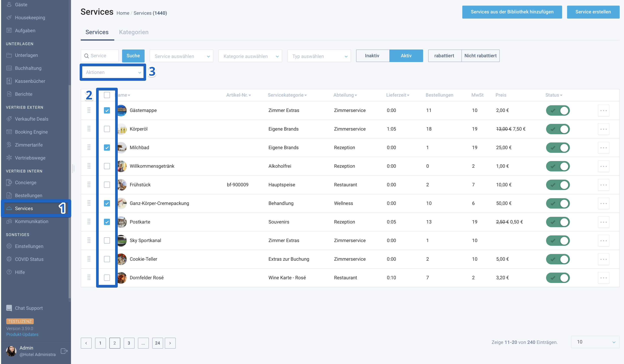
Task: Click the Service erstellen button
Action: (593, 12)
